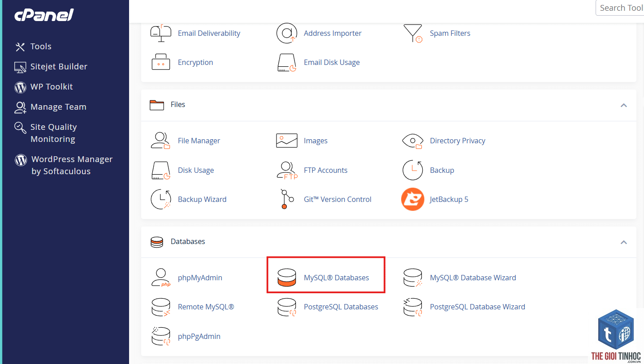Viewport: 644px width, 364px height.
Task: Click the PostgreSQL Databases icon
Action: 287,307
